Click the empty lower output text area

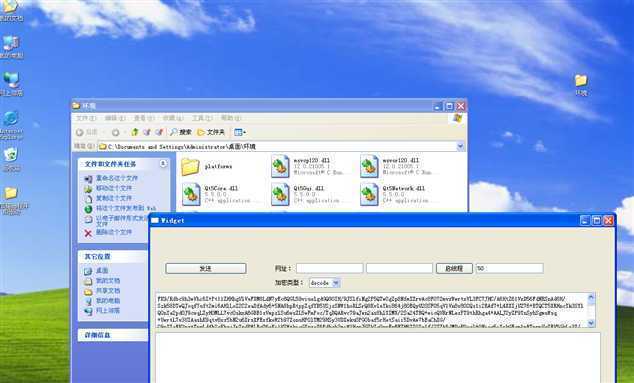point(378,358)
